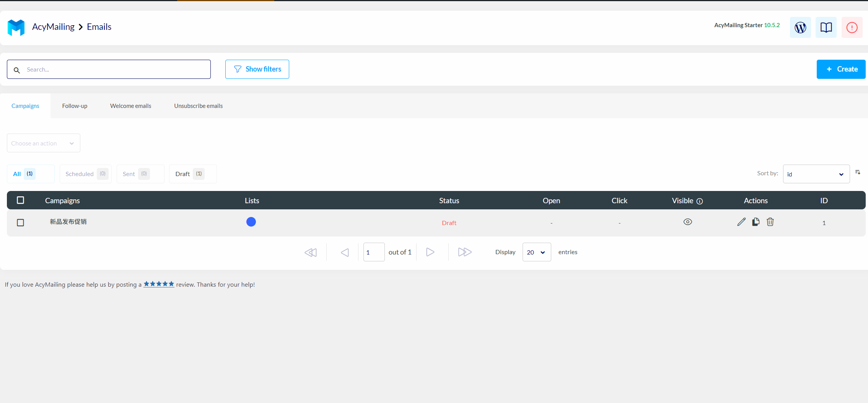This screenshot has height=403, width=868.
Task: Open the Display entries count dropdown
Action: point(536,252)
